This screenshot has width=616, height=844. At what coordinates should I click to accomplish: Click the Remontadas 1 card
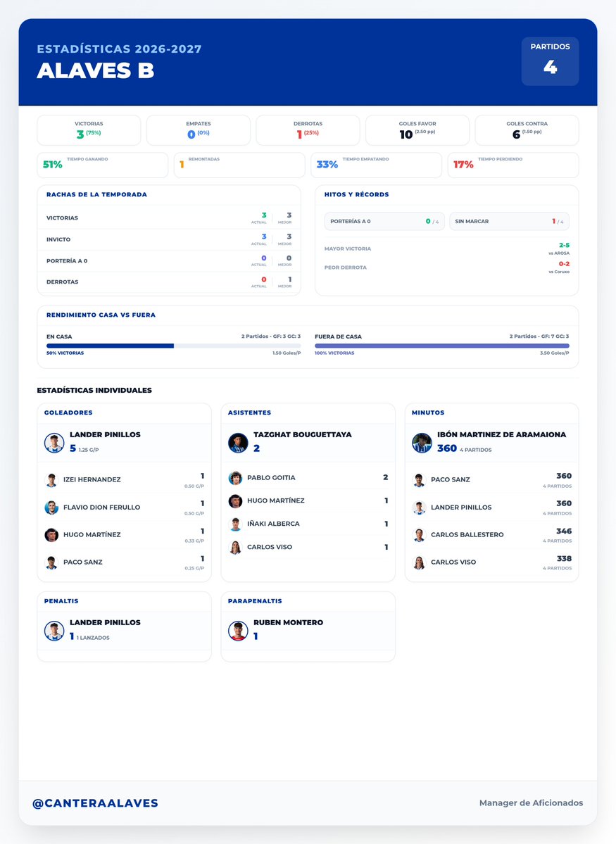pos(239,165)
